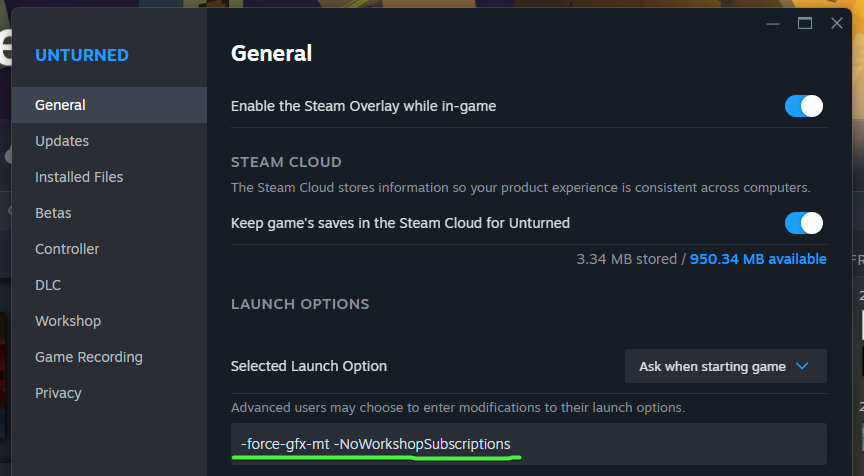864x476 pixels.
Task: Open the DLC section
Action: point(48,285)
